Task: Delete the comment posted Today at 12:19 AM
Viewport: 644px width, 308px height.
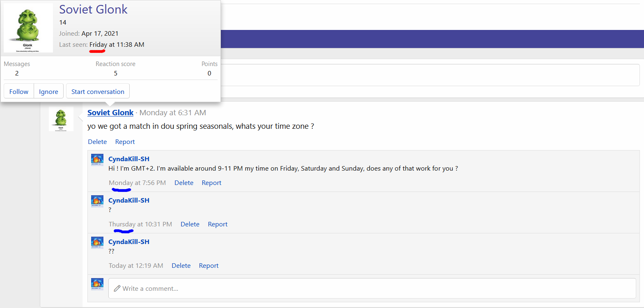Action: [x=181, y=266]
